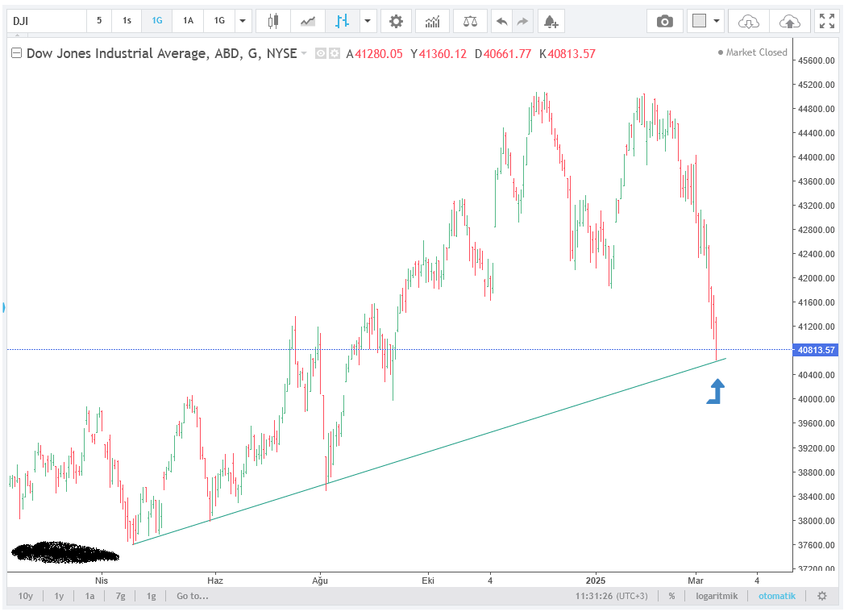Open the layout selector dropdown arrow

click(717, 21)
